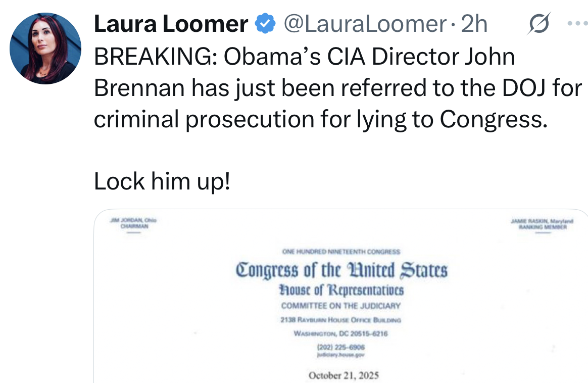Click "Committee on the Judiciary" text

[x=341, y=306]
